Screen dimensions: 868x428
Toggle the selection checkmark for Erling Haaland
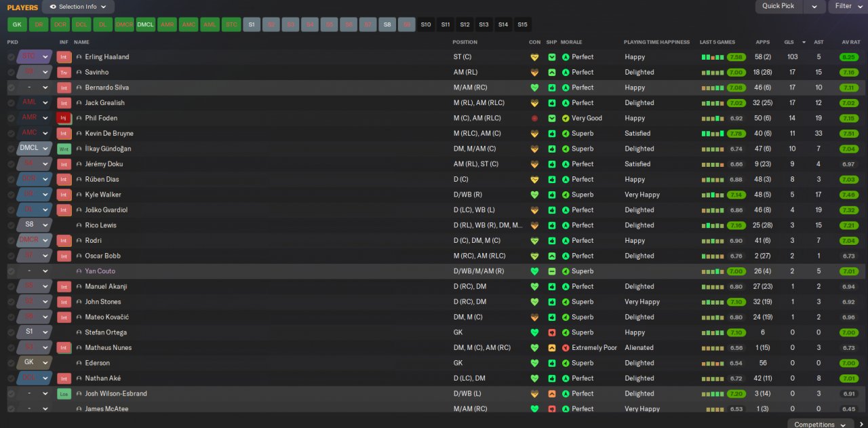[11, 57]
